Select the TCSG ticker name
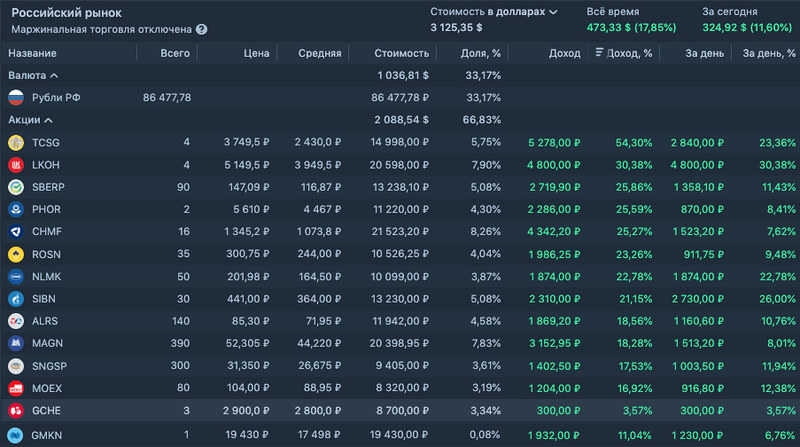800x447 pixels. pyautogui.click(x=45, y=142)
